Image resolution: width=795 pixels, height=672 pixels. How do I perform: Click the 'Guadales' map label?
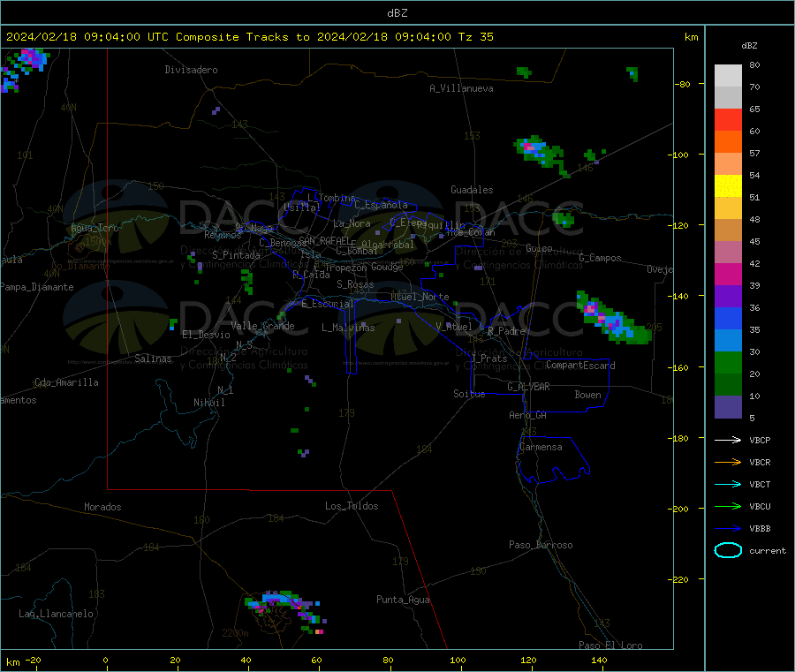(472, 190)
